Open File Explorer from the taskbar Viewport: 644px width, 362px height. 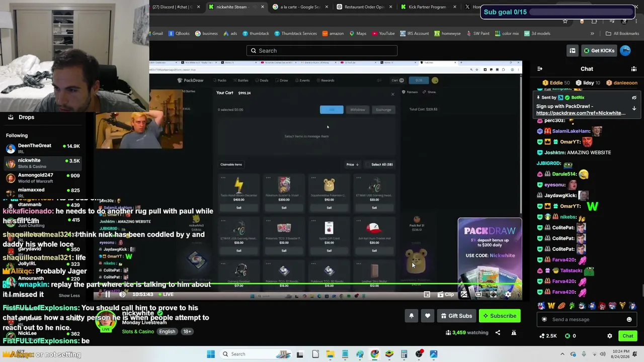[330, 354]
